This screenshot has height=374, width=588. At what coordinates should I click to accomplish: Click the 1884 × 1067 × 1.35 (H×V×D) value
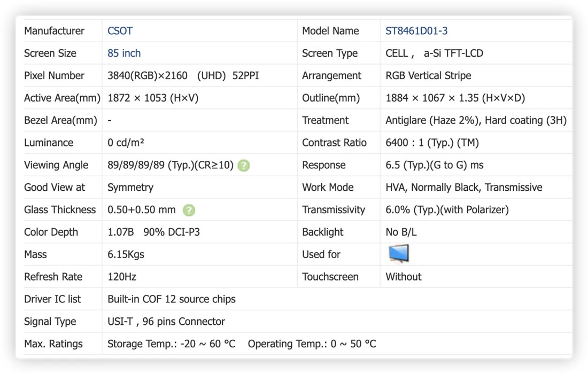(x=455, y=98)
